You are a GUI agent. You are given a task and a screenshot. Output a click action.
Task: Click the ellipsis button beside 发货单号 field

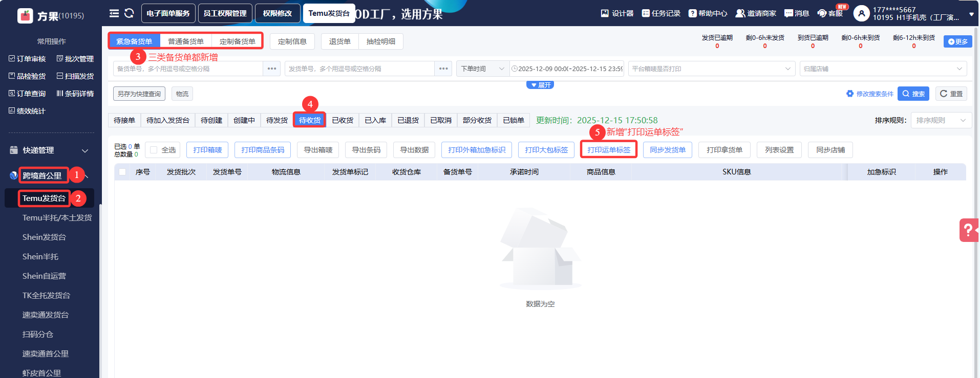click(x=443, y=69)
